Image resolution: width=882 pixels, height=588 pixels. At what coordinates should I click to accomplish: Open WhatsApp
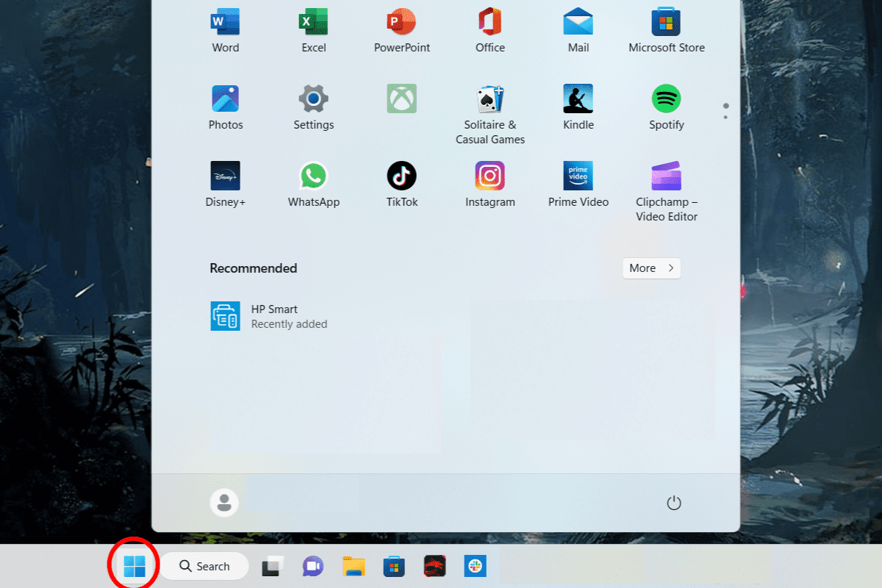(313, 184)
